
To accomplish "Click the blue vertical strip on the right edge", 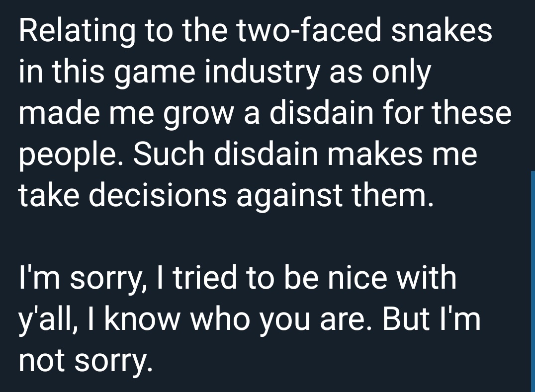I will [533, 281].
